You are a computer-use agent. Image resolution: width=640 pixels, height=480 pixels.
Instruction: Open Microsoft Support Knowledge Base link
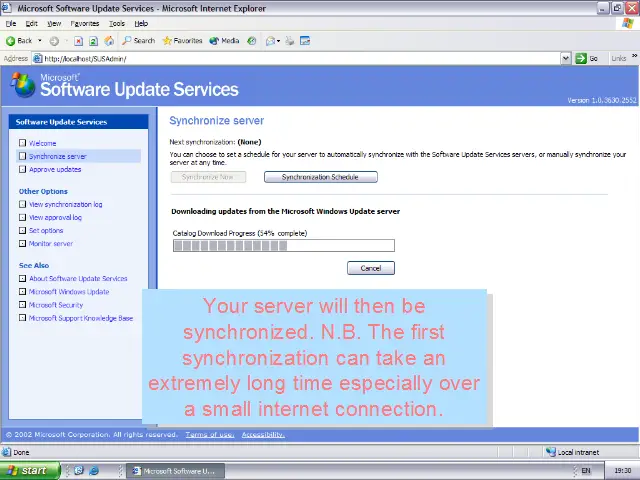(x=81, y=318)
